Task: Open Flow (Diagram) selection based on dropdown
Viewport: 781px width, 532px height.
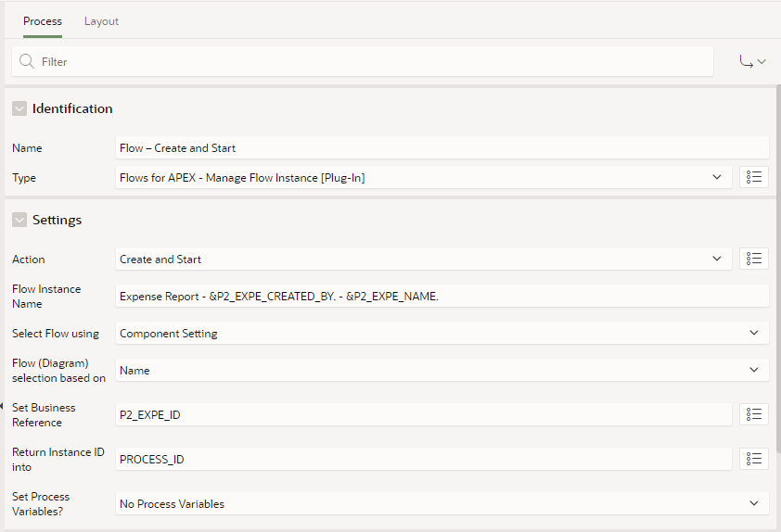Action: [x=442, y=370]
